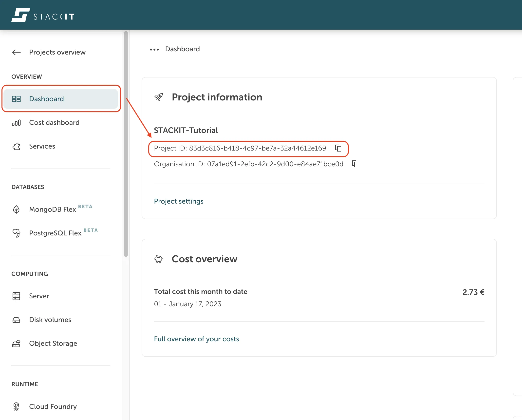Click the PostgreSQL Flex elephant icon
Image resolution: width=522 pixels, height=420 pixels.
(x=16, y=233)
